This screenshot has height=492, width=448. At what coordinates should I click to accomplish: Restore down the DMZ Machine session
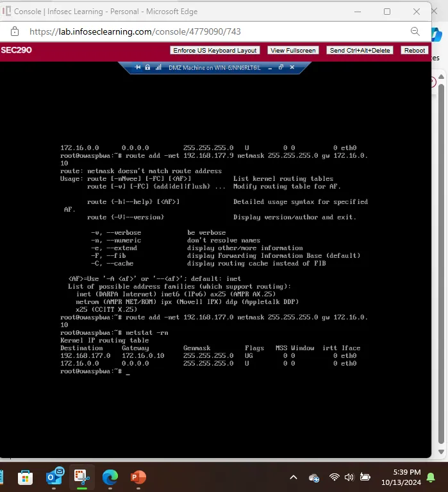(281, 67)
